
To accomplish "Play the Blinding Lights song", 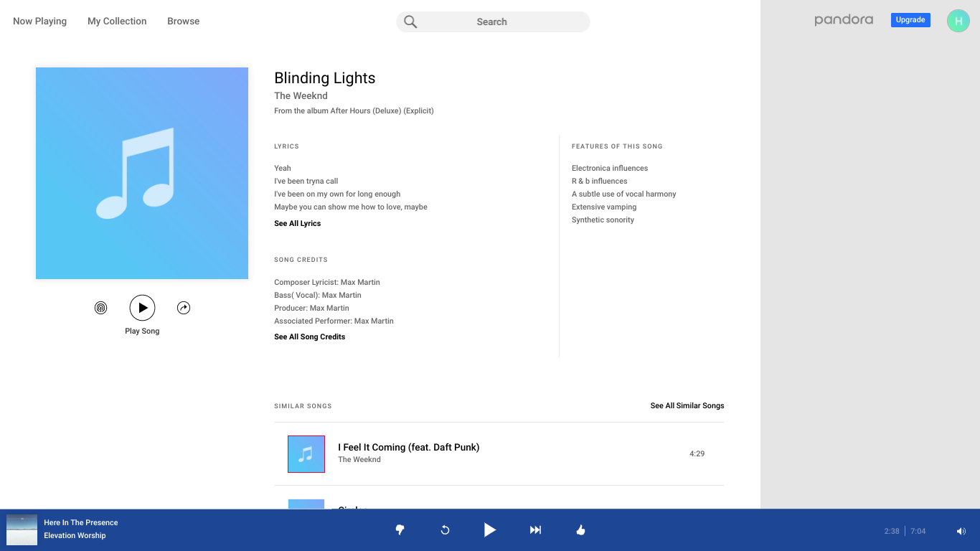I will tap(142, 307).
